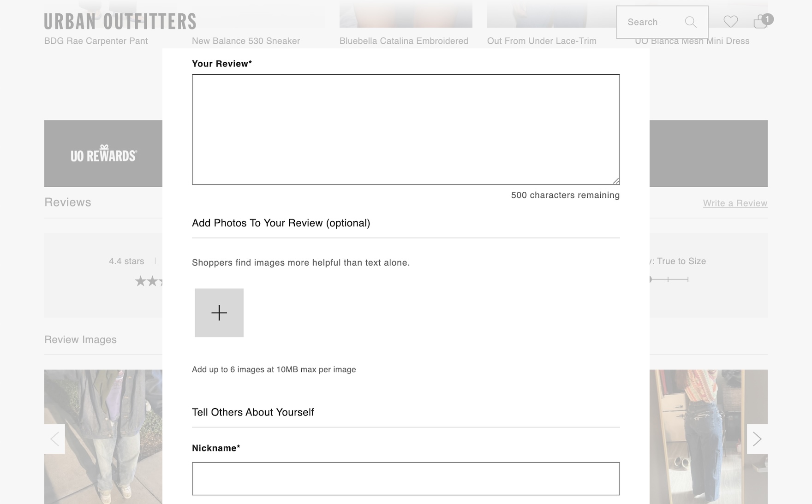The image size is (812, 504).
Task: Open New Balance 530 Sneaker link
Action: tap(246, 41)
